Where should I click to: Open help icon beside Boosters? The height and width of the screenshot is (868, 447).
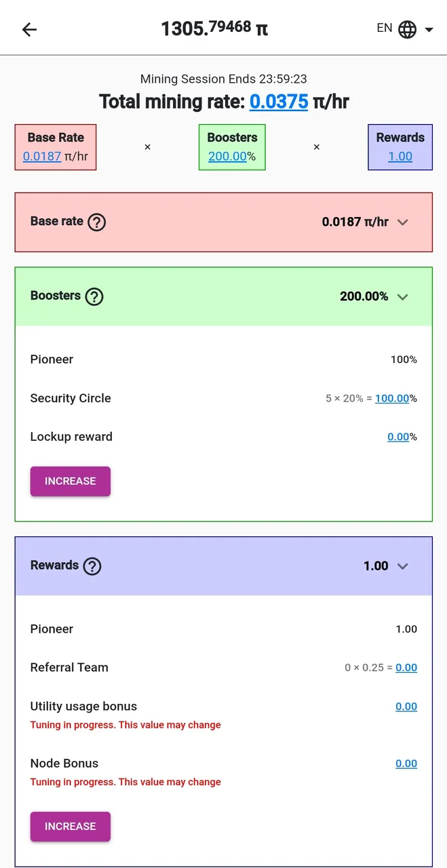click(94, 296)
